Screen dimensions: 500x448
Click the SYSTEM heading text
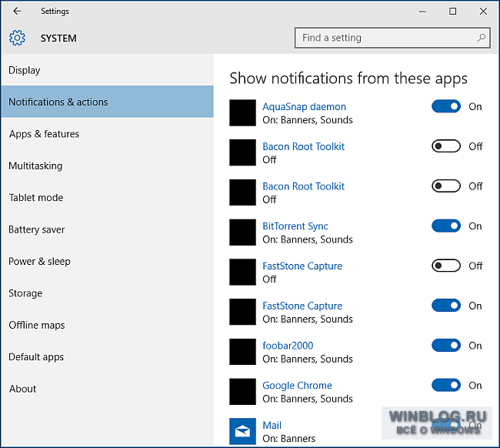point(58,38)
